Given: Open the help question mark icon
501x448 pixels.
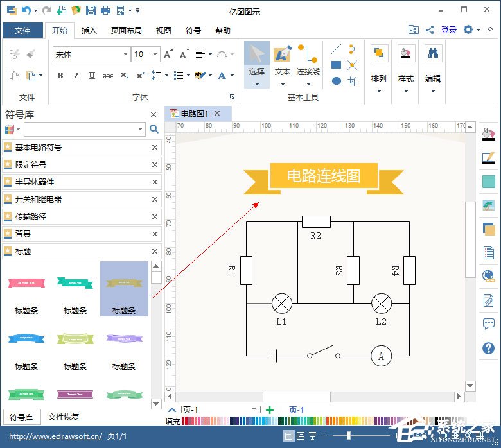Looking at the screenshot, I should (488, 348).
